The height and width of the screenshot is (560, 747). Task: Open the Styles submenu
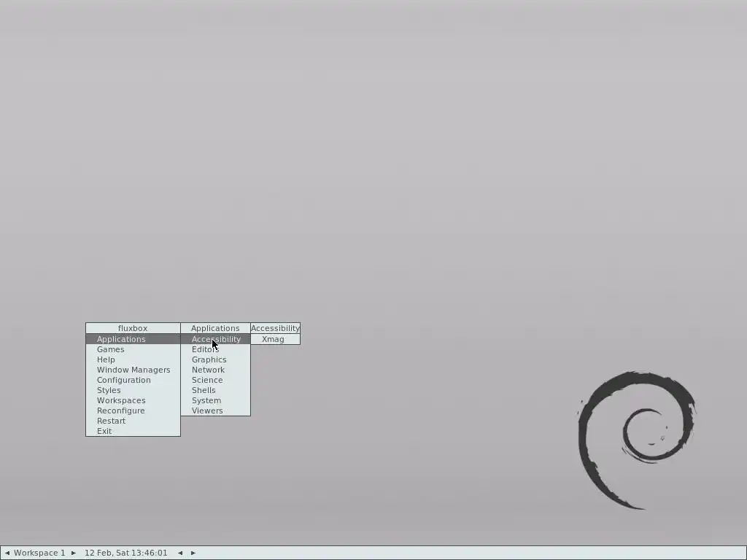pyautogui.click(x=133, y=391)
